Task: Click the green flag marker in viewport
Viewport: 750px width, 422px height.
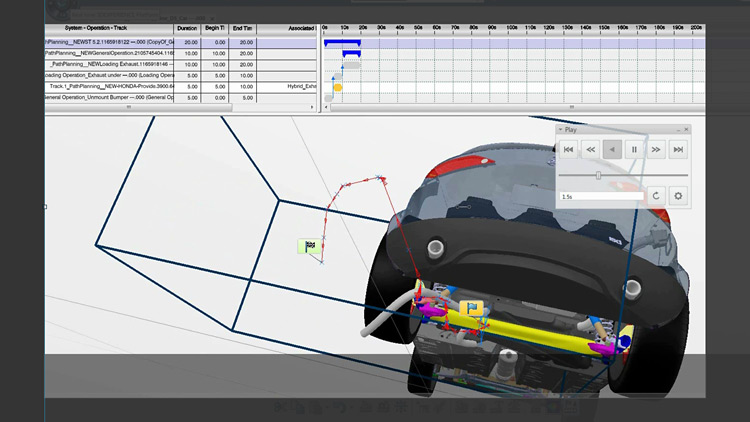Action: [x=309, y=246]
